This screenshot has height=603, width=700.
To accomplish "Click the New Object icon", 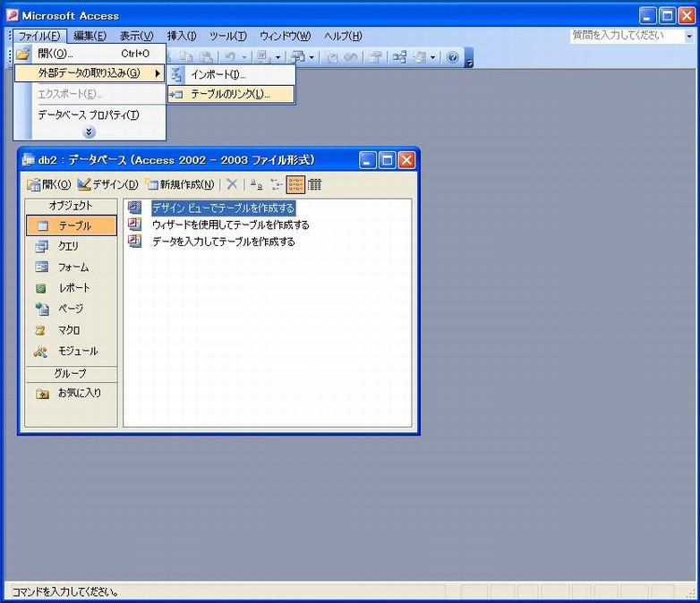I will (x=420, y=57).
